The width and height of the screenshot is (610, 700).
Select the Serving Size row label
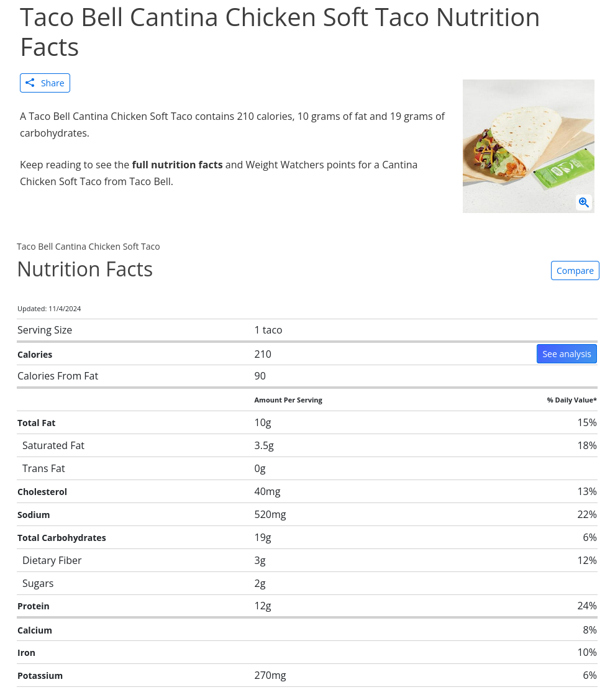(x=45, y=330)
